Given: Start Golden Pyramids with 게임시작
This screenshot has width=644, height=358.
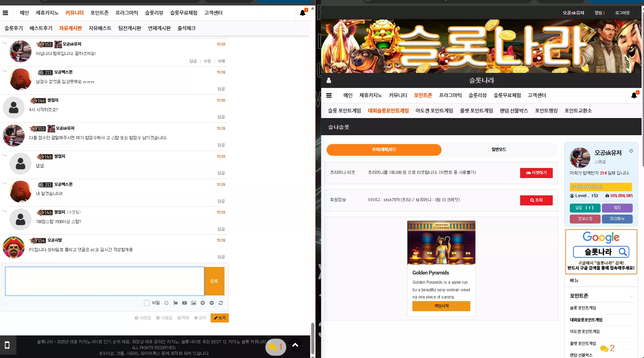Looking at the screenshot, I should coord(441,306).
